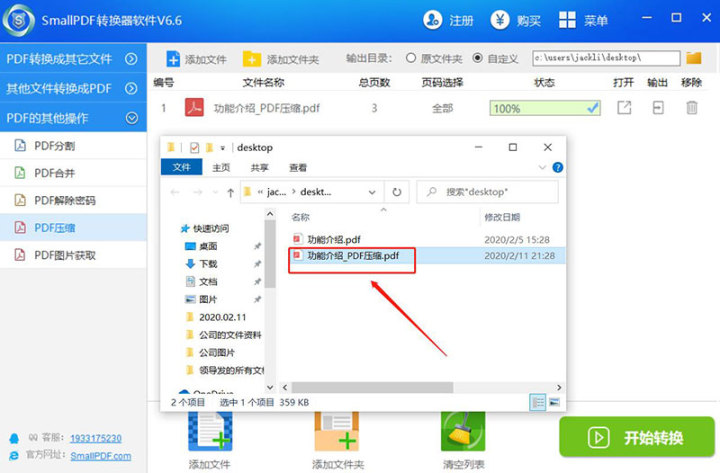Sort by 修改日期 column header
Viewport: 720px width, 473px height.
coord(502,217)
